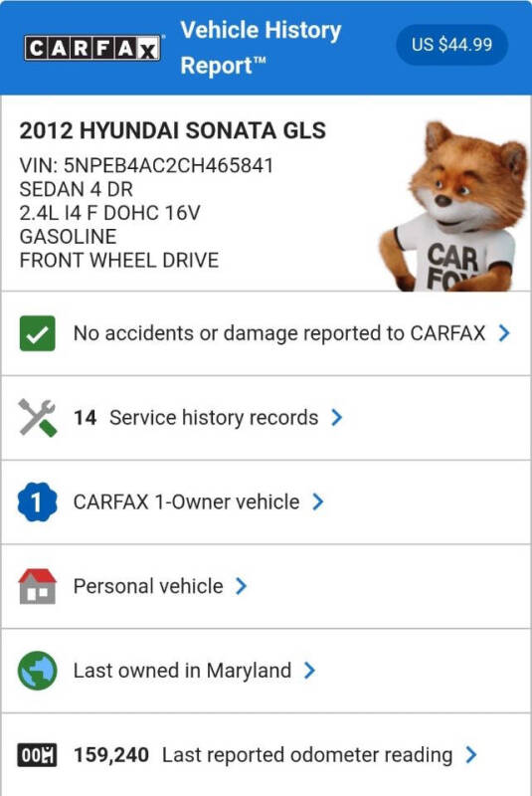Click the Car Fox mascot image

point(453,206)
